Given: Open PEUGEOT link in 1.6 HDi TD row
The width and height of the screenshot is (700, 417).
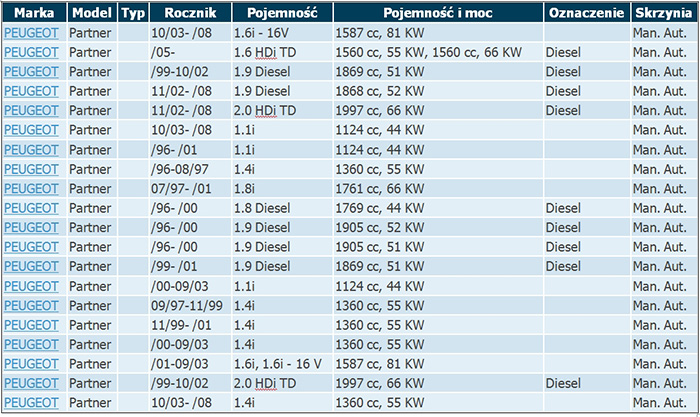Looking at the screenshot, I should [x=31, y=52].
